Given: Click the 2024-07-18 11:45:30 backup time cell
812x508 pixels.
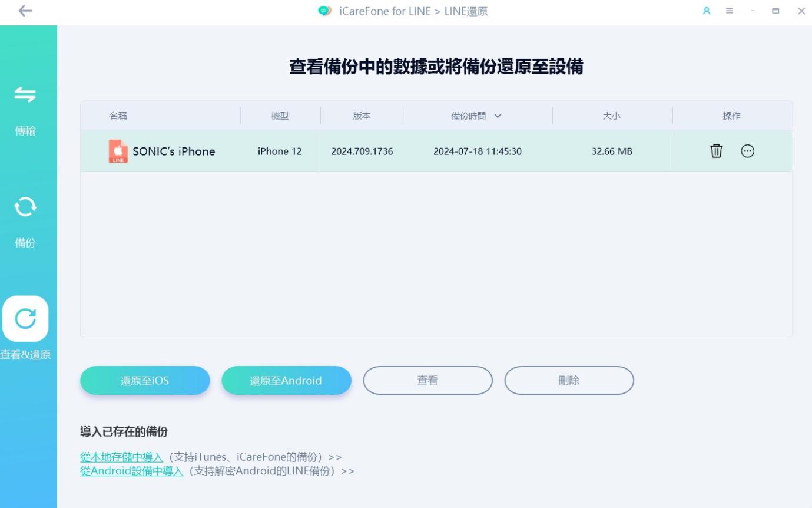Looking at the screenshot, I should 477,151.
